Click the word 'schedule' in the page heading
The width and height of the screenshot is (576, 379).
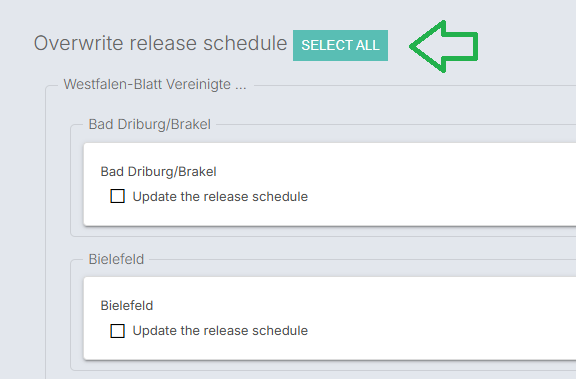click(x=245, y=43)
